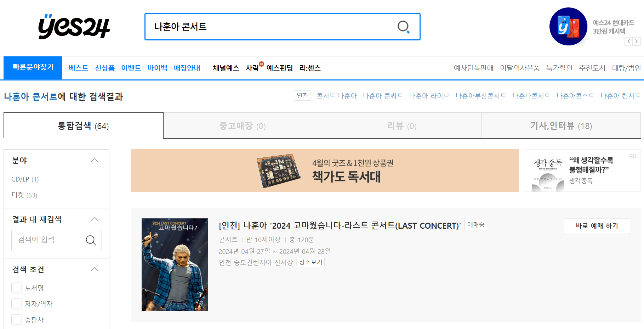Open the 나훈아 라스트 콘서트 title link
The width and height of the screenshot is (644, 329).
340,225
